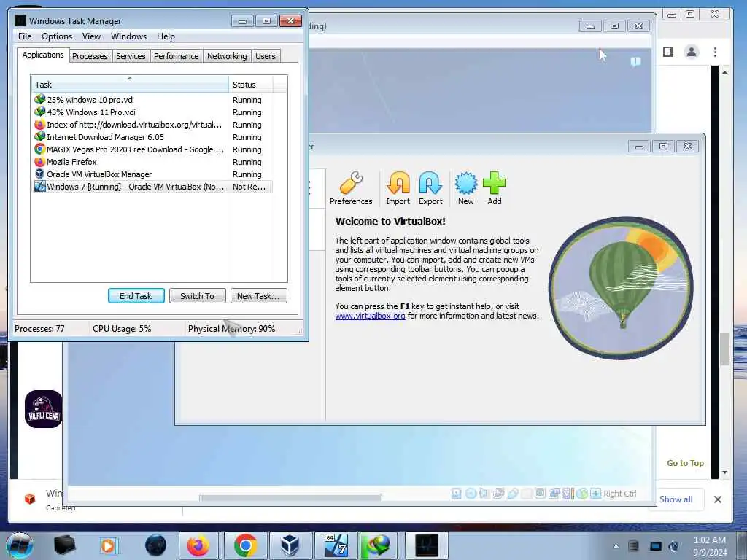Image resolution: width=747 pixels, height=560 pixels.
Task: Switch to the Performance tab
Action: pos(177,56)
